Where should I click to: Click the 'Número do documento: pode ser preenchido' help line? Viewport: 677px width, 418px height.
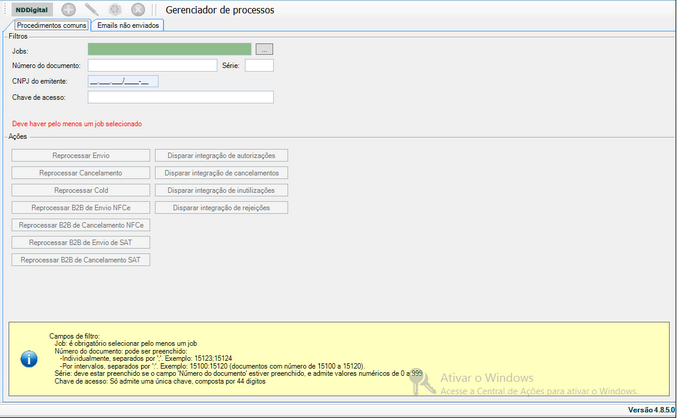pyautogui.click(x=121, y=351)
